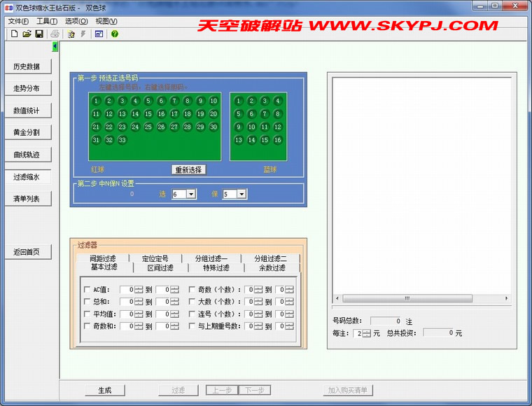Image resolution: width=532 pixels, height=406 pixels.
Task: Open the 工具(T) menu
Action: pyautogui.click(x=47, y=21)
